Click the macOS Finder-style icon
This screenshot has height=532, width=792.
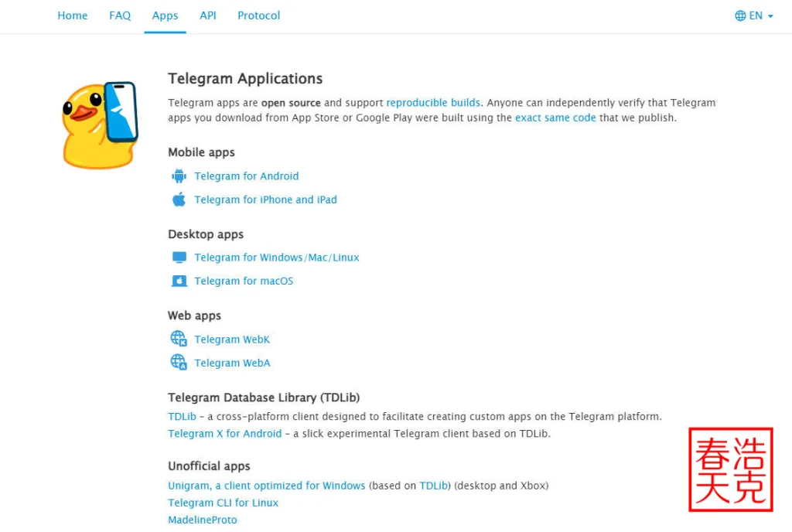(179, 281)
